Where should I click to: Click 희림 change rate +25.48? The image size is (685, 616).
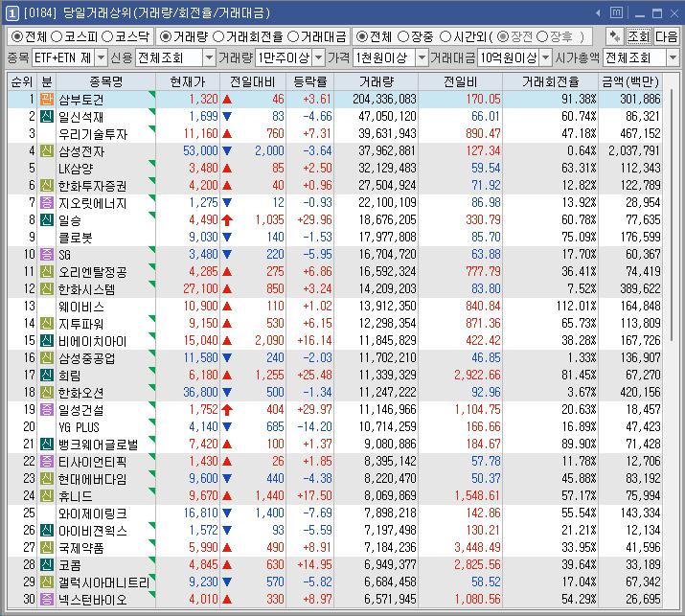pyautogui.click(x=314, y=375)
